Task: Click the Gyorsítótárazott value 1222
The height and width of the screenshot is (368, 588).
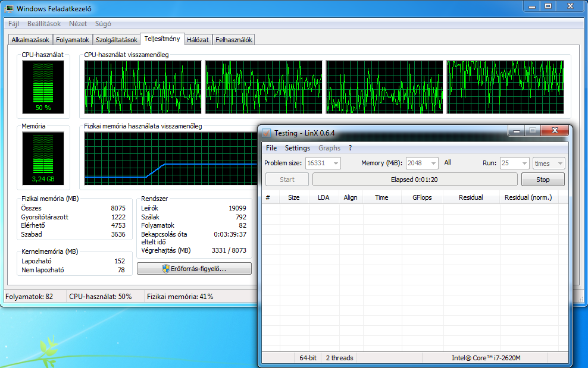Action: pyautogui.click(x=118, y=217)
